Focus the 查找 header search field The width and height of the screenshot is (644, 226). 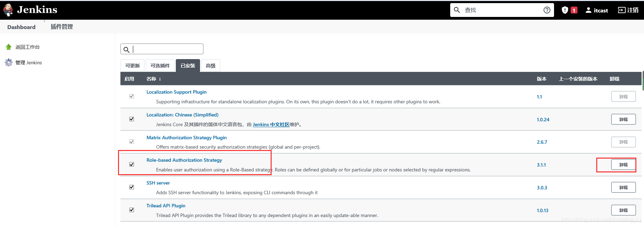click(502, 10)
